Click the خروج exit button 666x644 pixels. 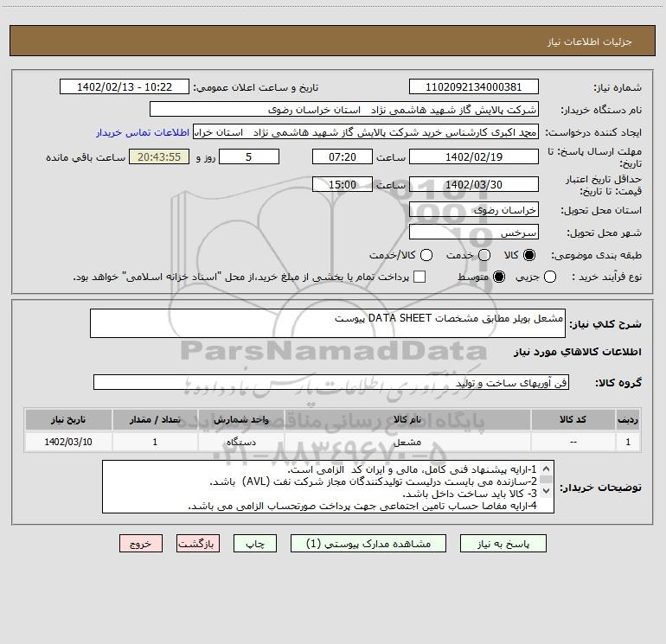click(141, 544)
